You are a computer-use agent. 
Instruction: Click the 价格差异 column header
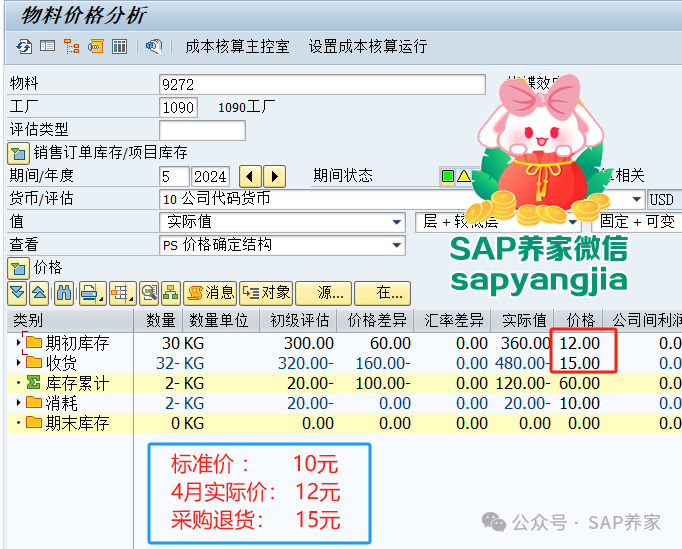coord(376,321)
